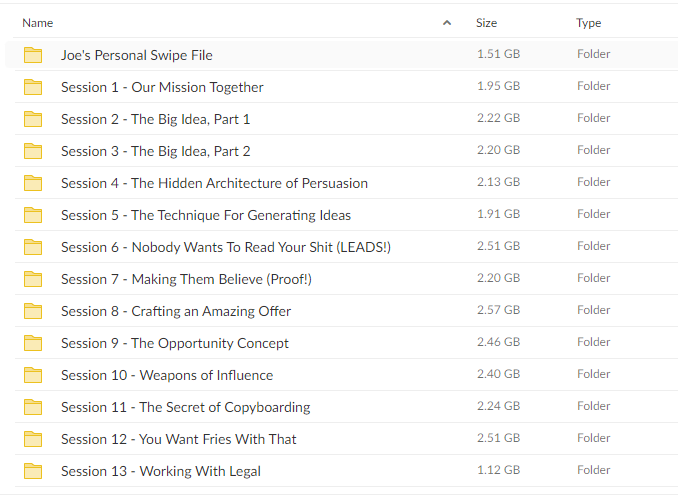Select the 2.13 GB size cell for Session 4
The image size is (678, 499).
(499, 182)
